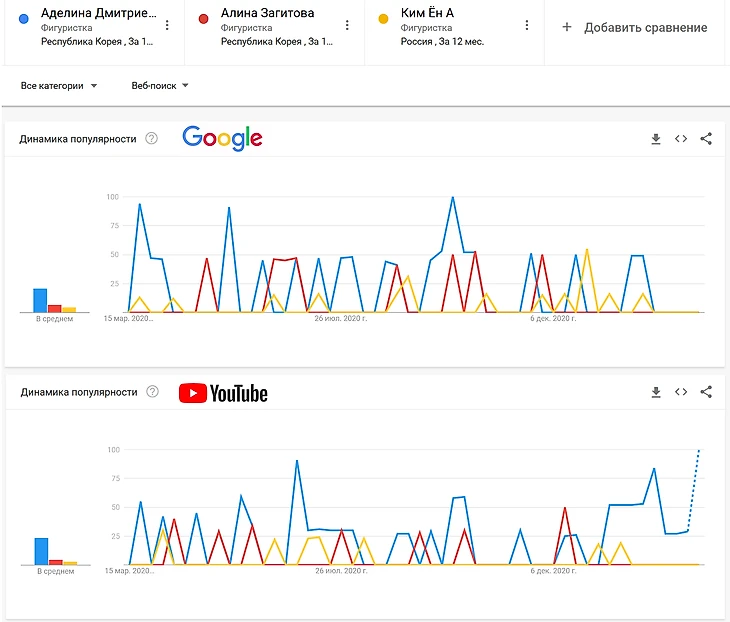
Task: Open help for YouTube chart's Динамика популярности
Action: coord(153,392)
